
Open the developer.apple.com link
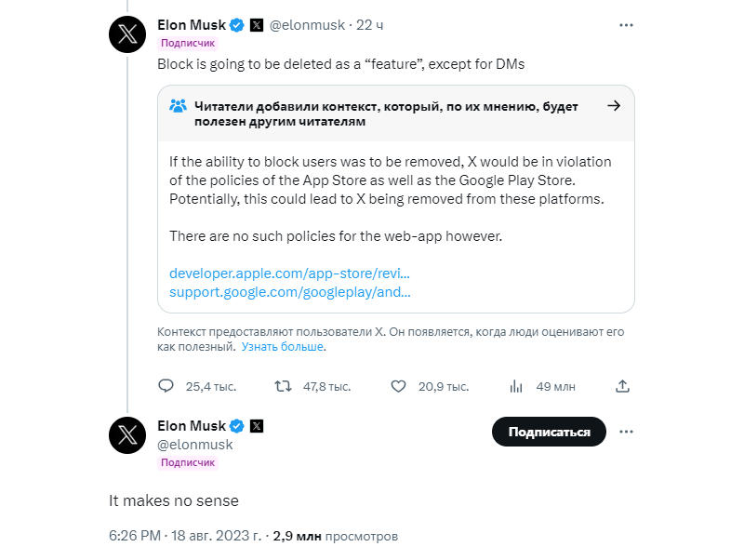(289, 273)
